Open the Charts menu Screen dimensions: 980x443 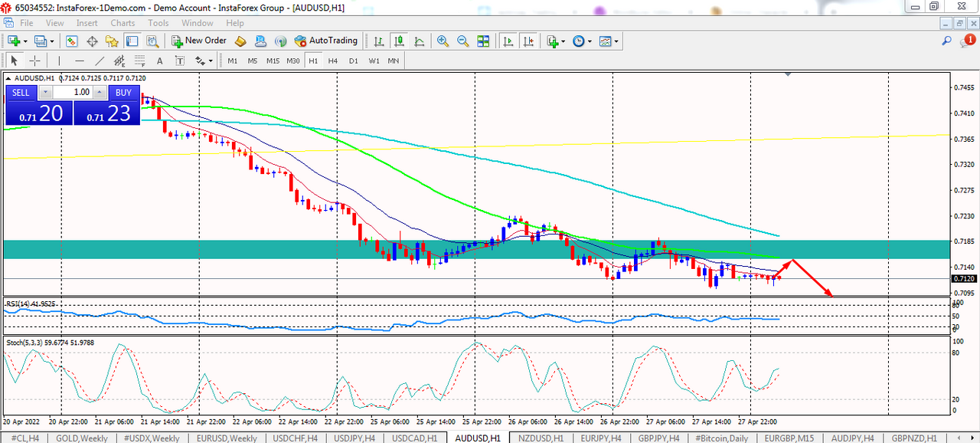click(122, 23)
